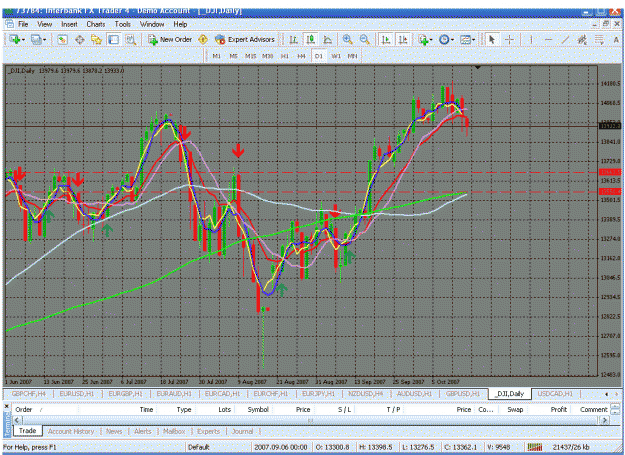Image resolution: width=625 pixels, height=455 pixels.
Task: Switch chart to line chart type
Action: 327,39
